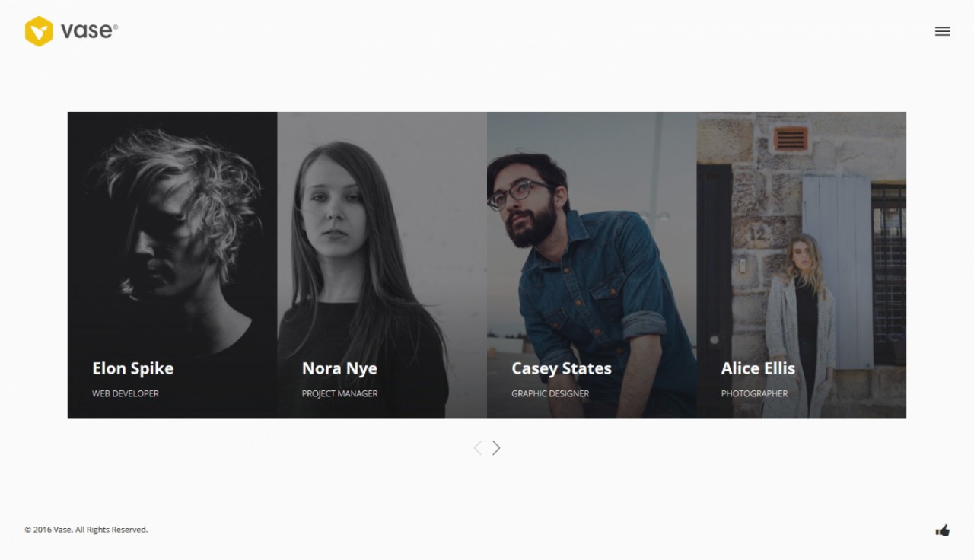Viewport: 974px width, 560px height.
Task: Click the yellow Vase hexagon logo
Action: coord(39,31)
